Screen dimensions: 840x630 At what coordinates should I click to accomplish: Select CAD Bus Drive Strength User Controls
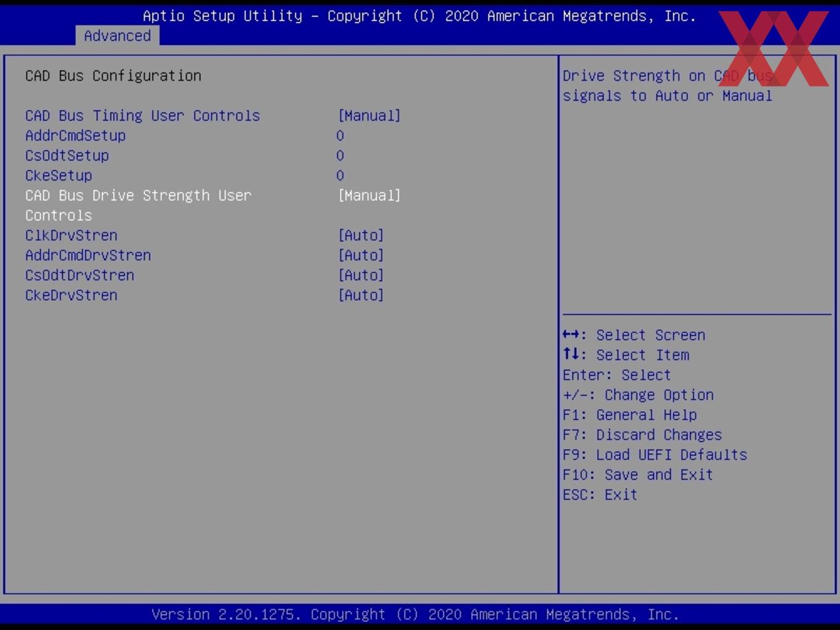tap(138, 205)
